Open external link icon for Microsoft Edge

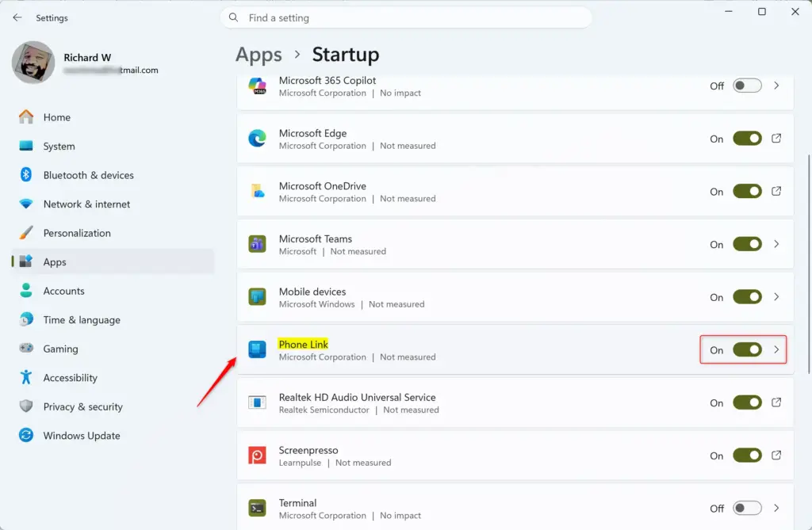pos(776,138)
